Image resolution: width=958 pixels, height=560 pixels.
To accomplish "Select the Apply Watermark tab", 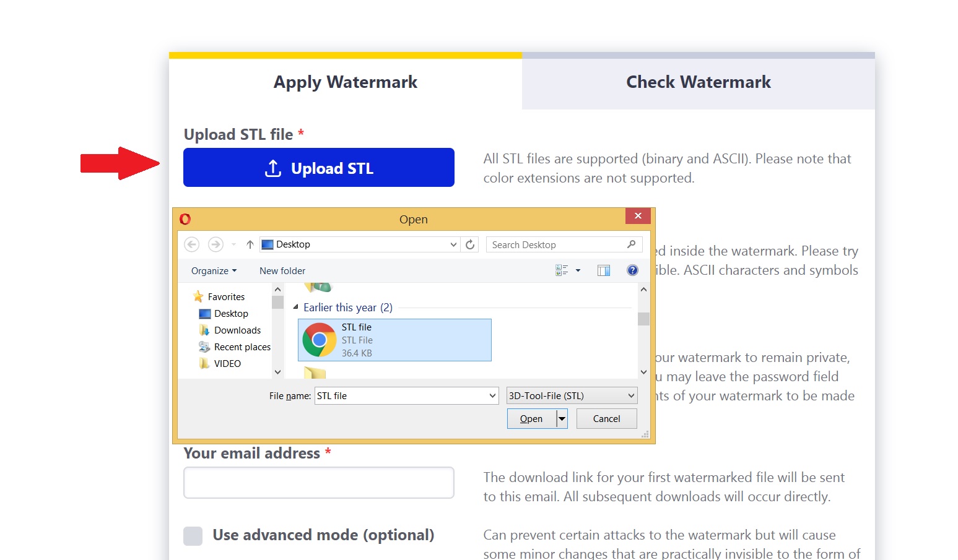I will (x=346, y=82).
